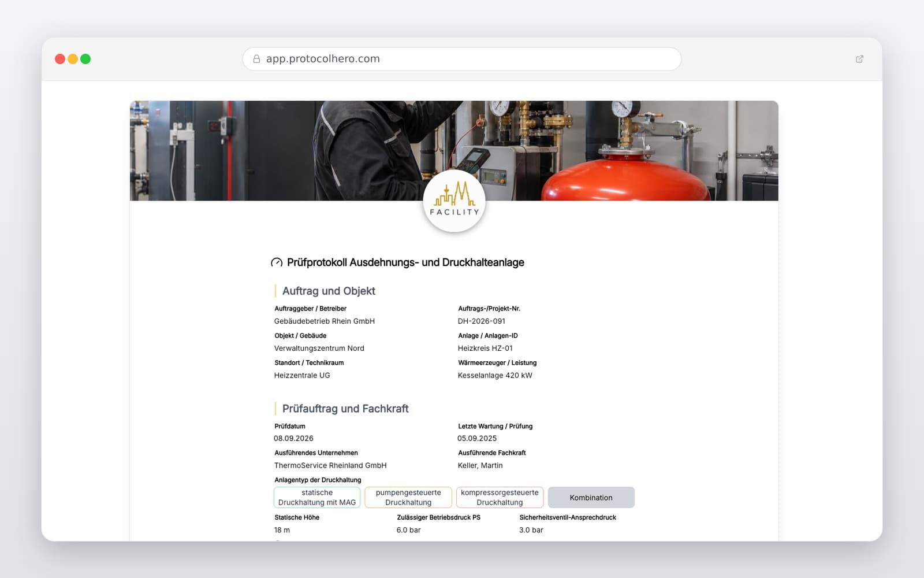Click the Prüfprotokoll Ausdehnungs- und Druckhalteanlage title

[405, 262]
